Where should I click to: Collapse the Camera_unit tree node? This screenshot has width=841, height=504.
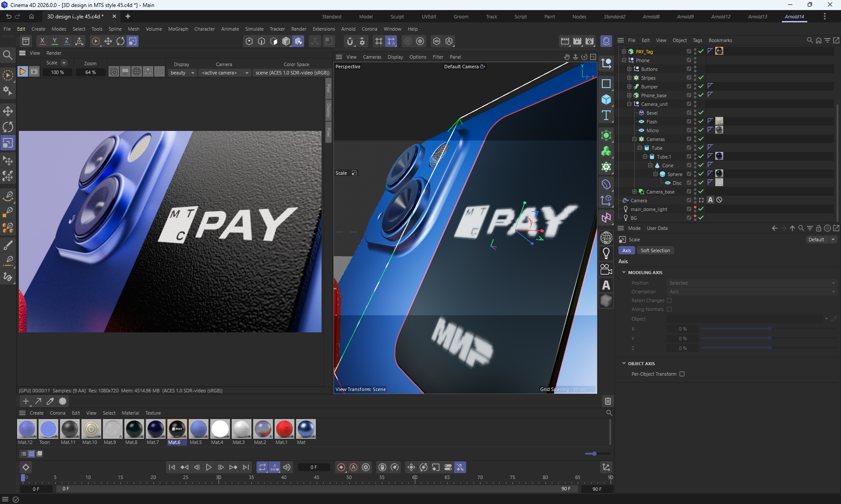pyautogui.click(x=629, y=104)
